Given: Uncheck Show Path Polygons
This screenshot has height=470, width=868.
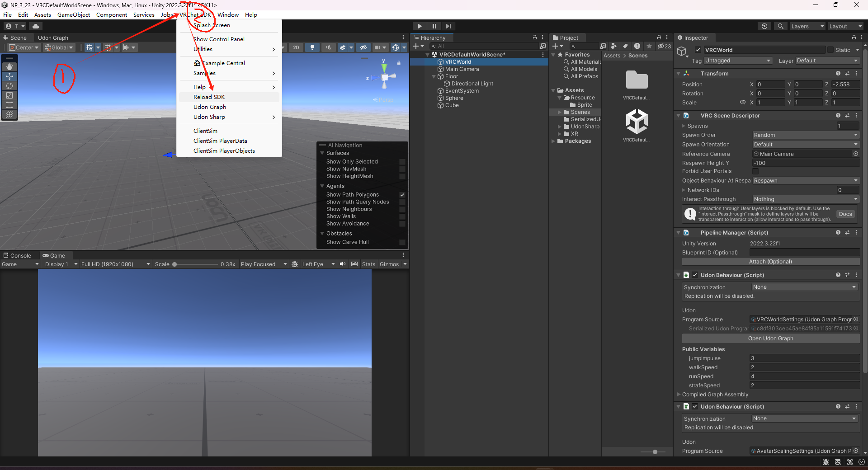Looking at the screenshot, I should [402, 195].
